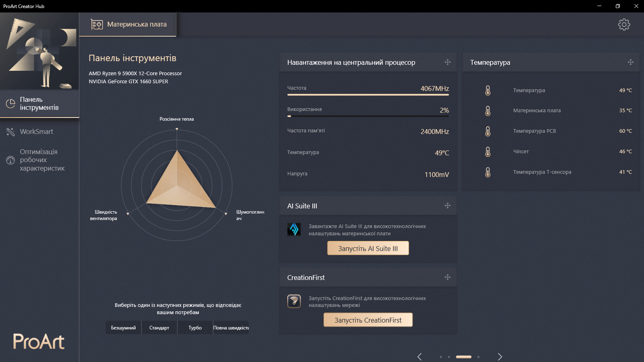Image resolution: width=644 pixels, height=362 pixels.
Task: Click the last page indicator dot
Action: tap(478, 357)
